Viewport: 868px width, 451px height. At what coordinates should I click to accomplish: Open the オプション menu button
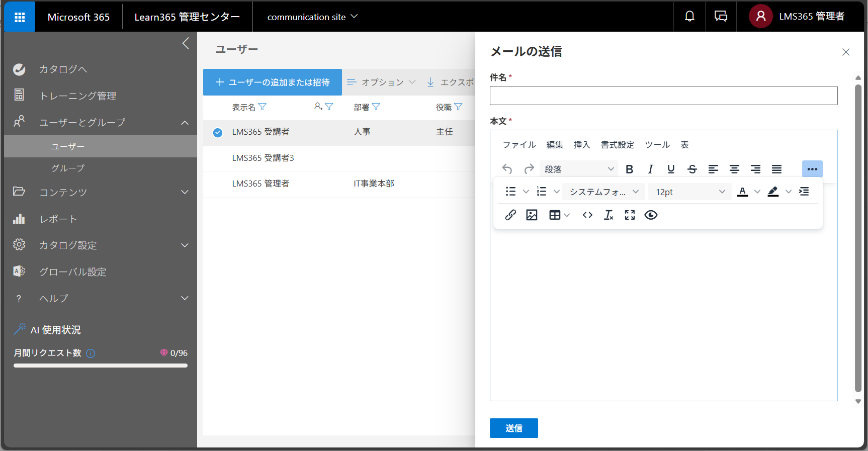pos(382,82)
